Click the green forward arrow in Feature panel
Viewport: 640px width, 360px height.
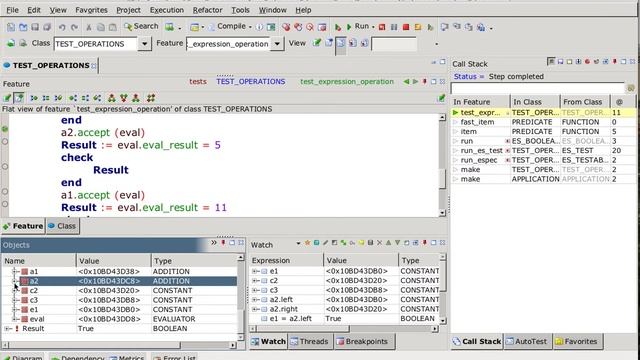click(415, 82)
